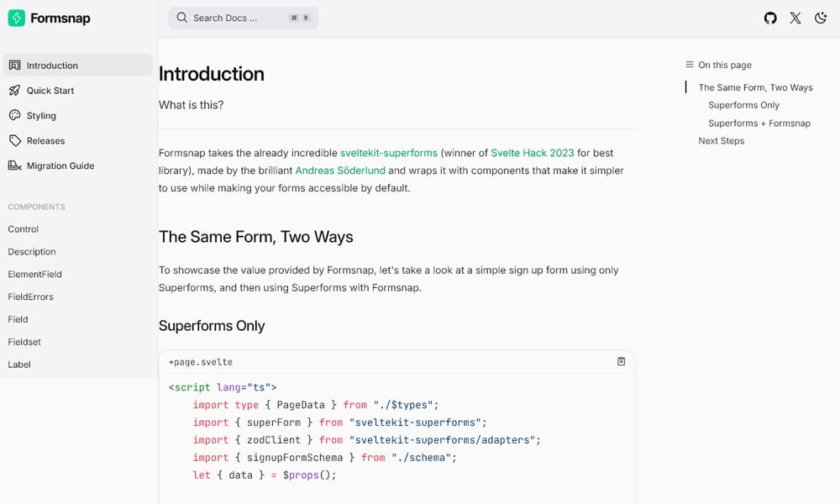This screenshot has width=840, height=504.
Task: Click the Formsnap lightning logo icon
Action: tap(17, 18)
